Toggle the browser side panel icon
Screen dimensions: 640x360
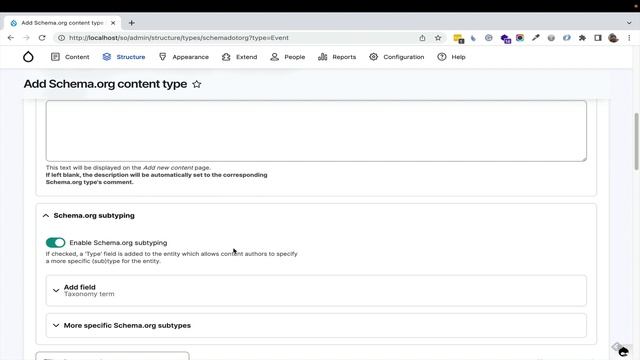[598, 38]
